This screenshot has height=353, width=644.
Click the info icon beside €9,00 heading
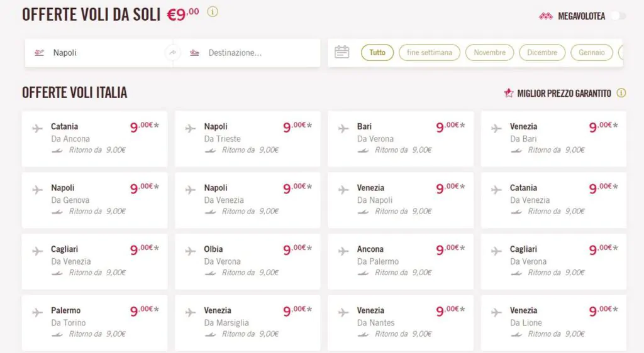(x=213, y=12)
